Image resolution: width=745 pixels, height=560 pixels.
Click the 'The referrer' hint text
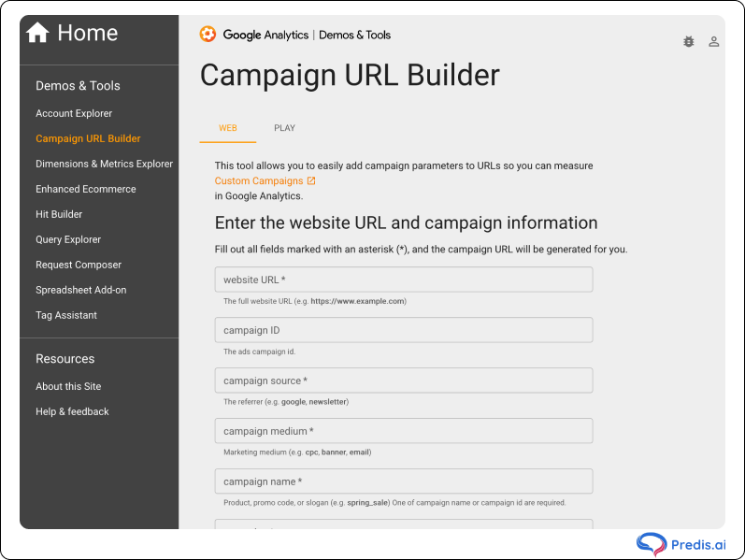coord(286,402)
